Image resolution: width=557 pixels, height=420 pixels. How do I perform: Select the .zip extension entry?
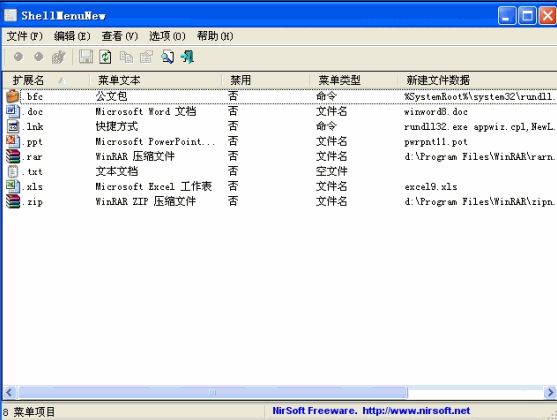point(32,202)
